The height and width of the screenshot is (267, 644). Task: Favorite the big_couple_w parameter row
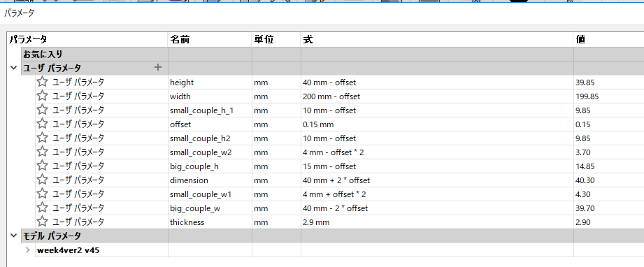click(42, 208)
